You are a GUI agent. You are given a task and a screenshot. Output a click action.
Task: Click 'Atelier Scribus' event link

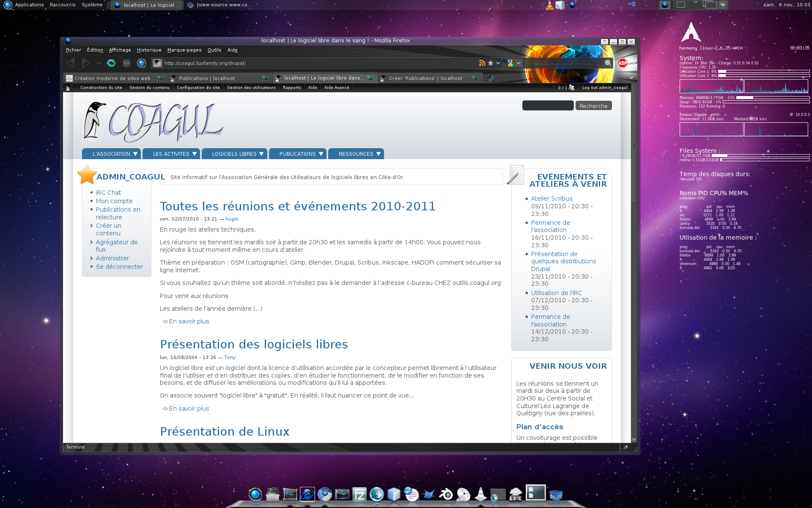(551, 199)
